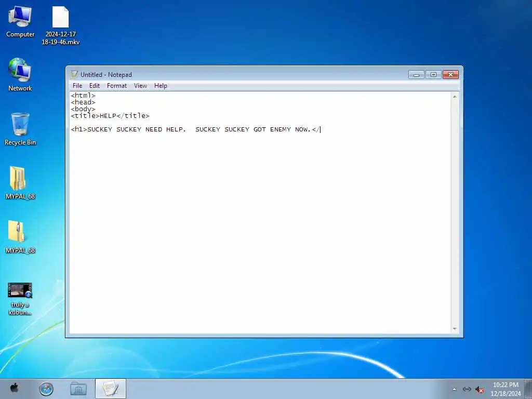Minimize the Notepad window
This screenshot has width=532, height=399.
[416, 75]
